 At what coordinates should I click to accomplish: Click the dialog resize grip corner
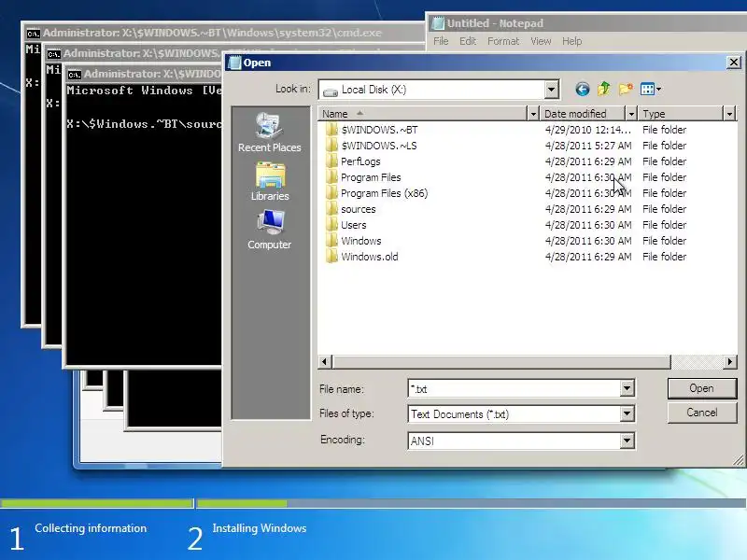[738, 460]
